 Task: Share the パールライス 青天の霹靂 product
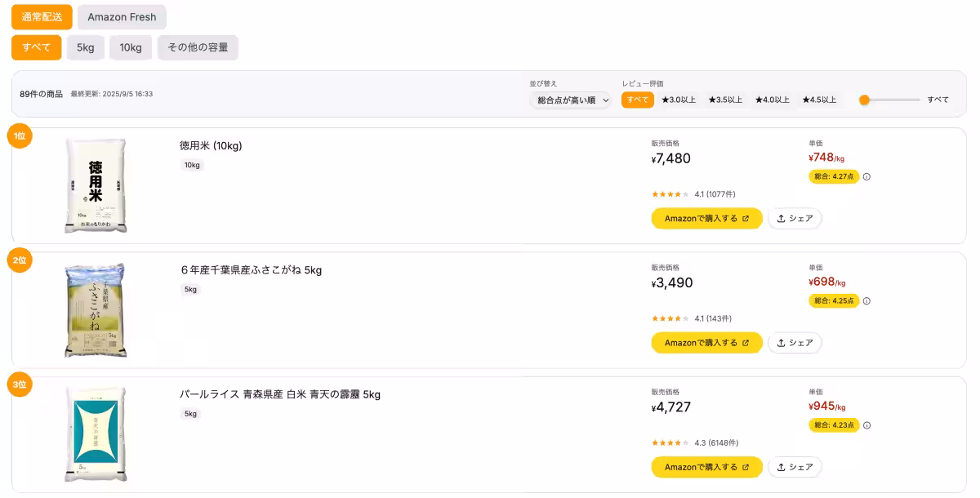(x=795, y=467)
